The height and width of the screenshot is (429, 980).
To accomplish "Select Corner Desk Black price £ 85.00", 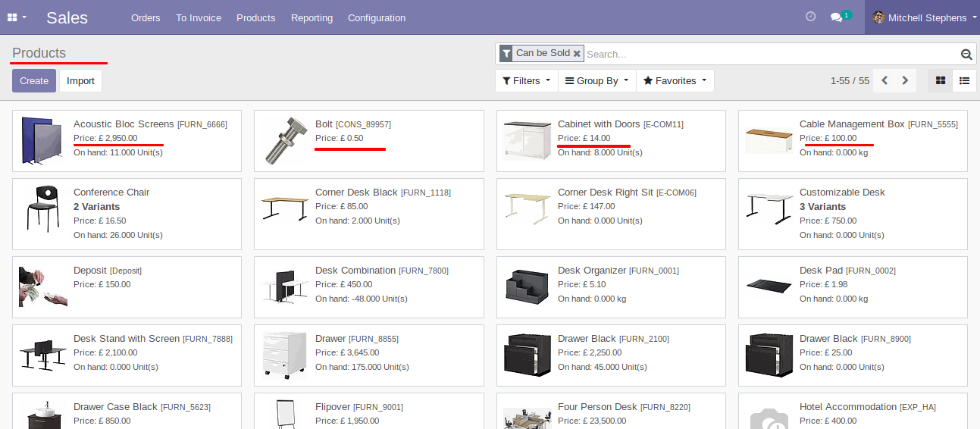I will pos(342,206).
